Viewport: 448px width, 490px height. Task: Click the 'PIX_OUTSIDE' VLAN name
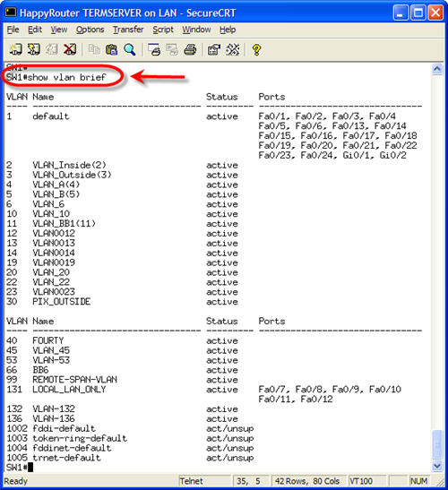(x=62, y=302)
